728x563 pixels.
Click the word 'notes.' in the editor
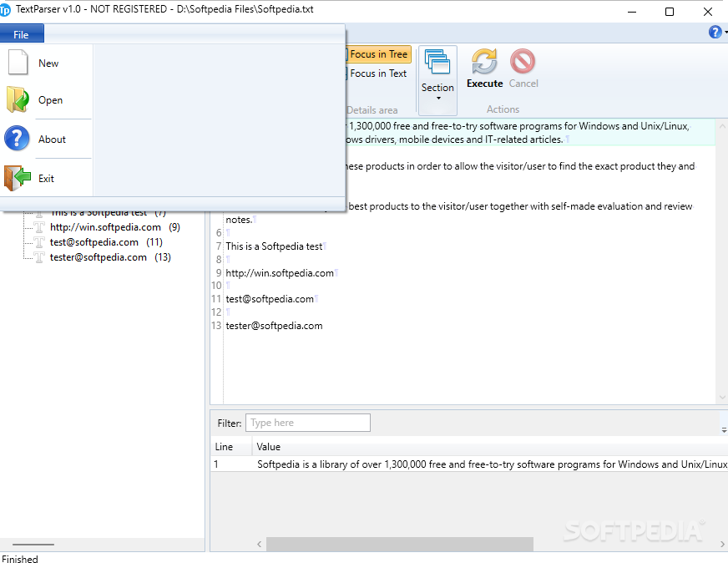pos(239,220)
